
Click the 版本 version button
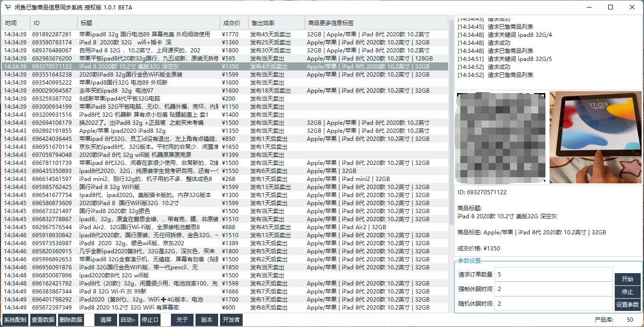coord(207,320)
